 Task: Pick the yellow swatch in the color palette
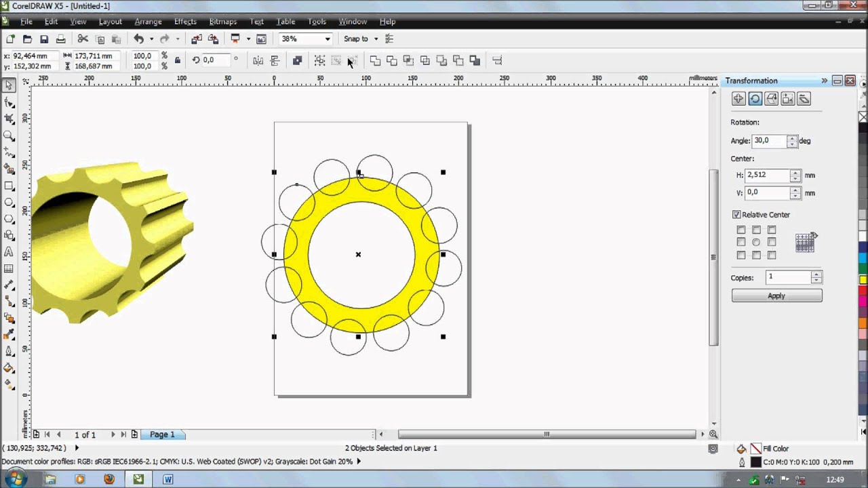click(x=863, y=279)
